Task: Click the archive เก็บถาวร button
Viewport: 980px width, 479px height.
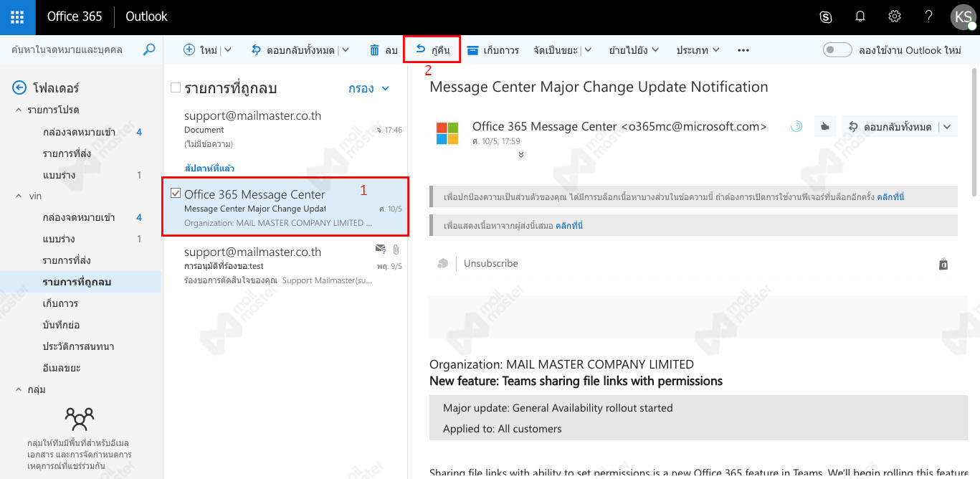Action: (x=493, y=50)
